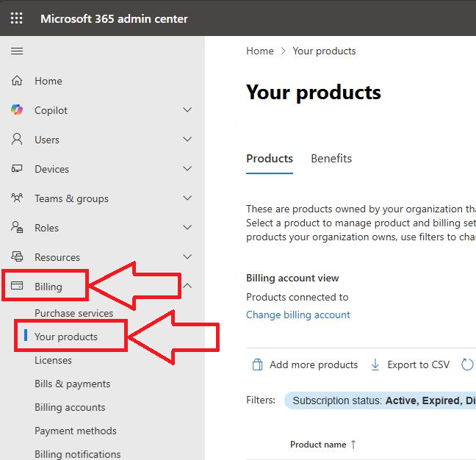The height and width of the screenshot is (460, 476).
Task: Open Purchase services under Billing
Action: pyautogui.click(x=73, y=313)
